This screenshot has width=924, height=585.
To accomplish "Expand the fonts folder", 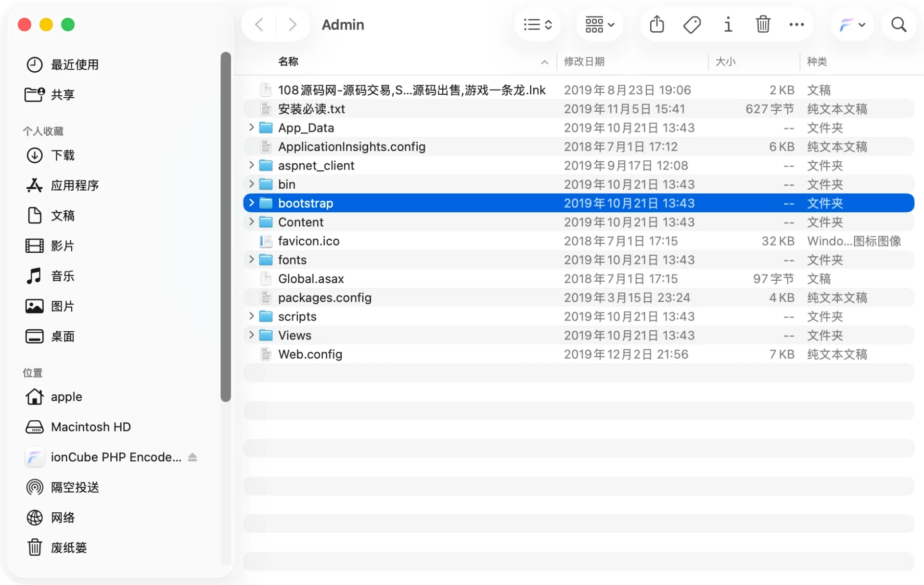I will pos(251,260).
